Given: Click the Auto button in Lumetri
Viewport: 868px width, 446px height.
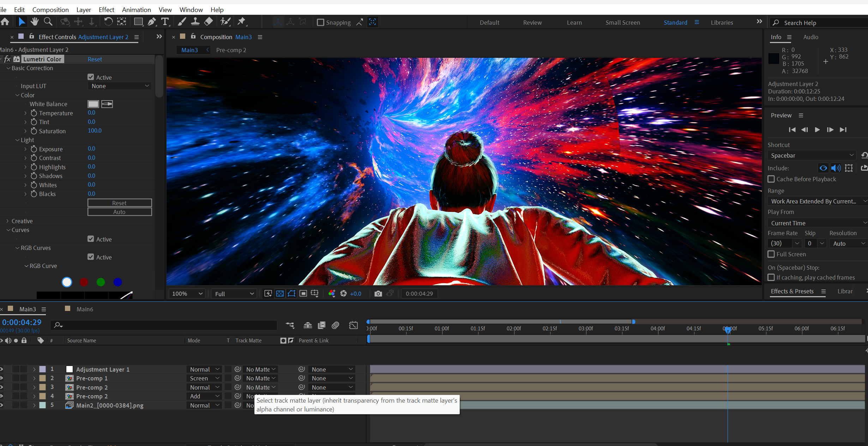Looking at the screenshot, I should click(x=120, y=212).
